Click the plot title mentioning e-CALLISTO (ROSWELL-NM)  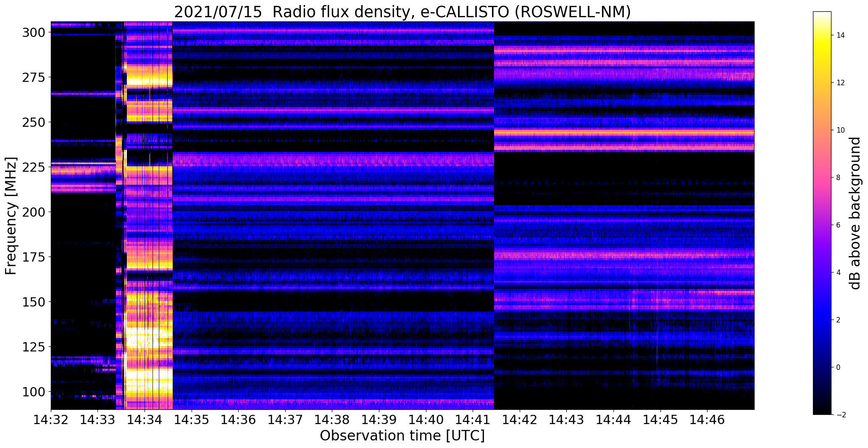[402, 12]
